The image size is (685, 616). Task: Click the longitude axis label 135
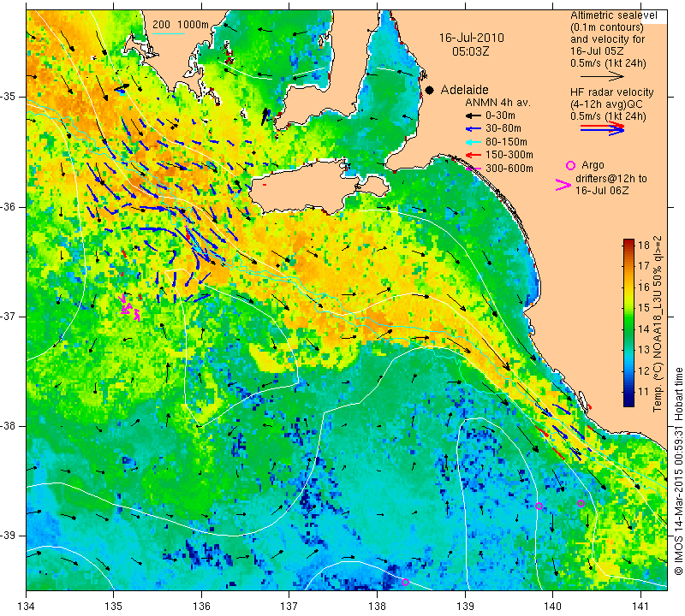coord(114,607)
